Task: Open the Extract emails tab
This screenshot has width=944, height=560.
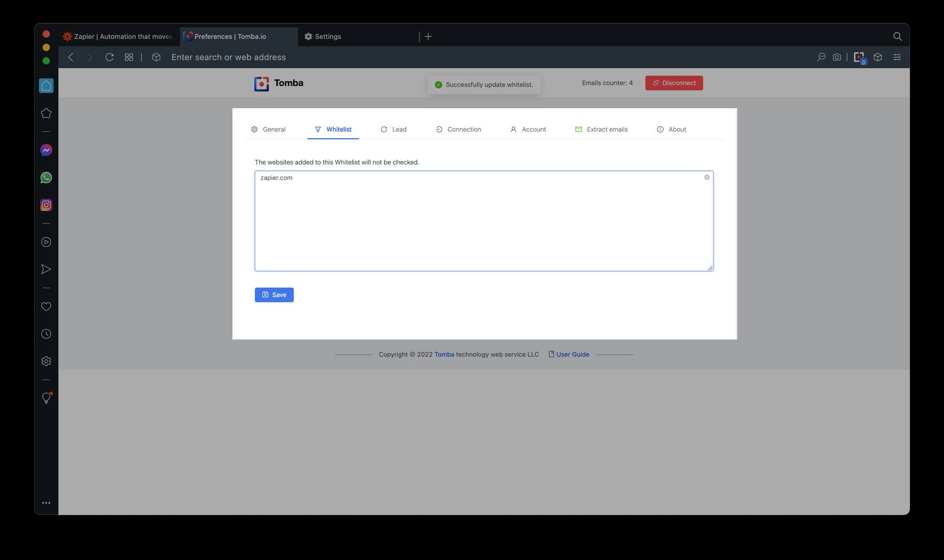Action: [x=602, y=129]
